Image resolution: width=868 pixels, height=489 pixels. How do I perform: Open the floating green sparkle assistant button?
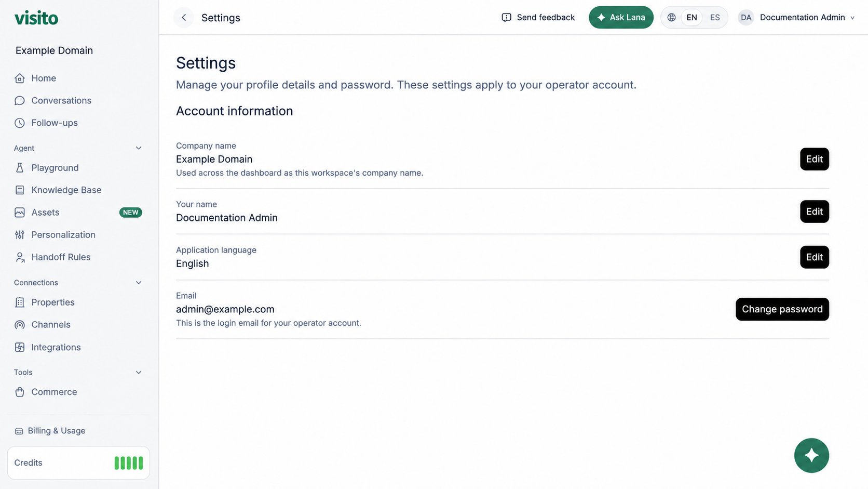811,456
